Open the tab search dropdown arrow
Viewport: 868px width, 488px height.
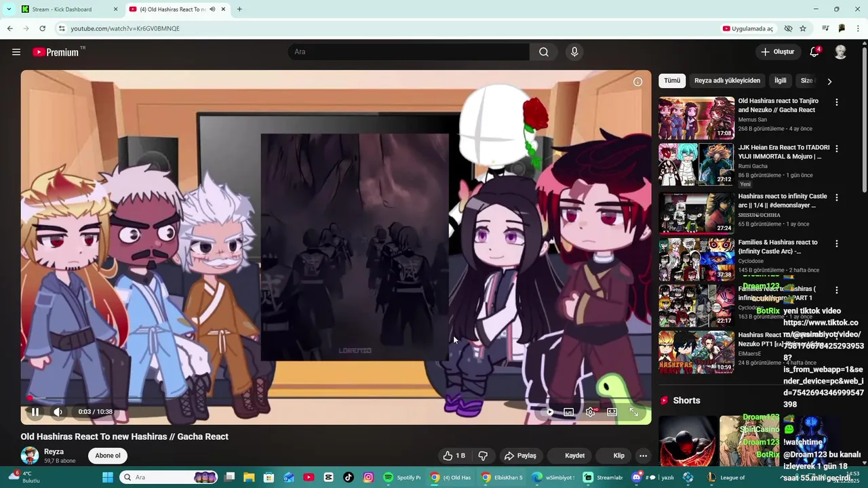click(9, 9)
